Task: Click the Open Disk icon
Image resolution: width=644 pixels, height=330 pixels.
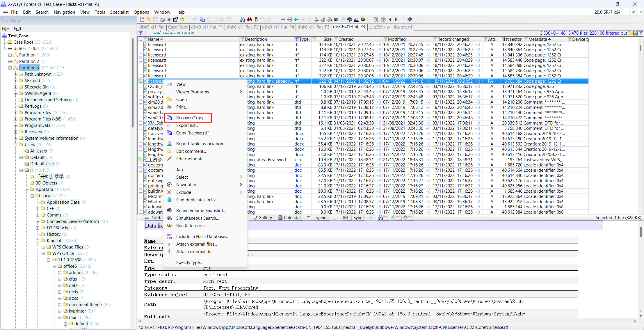Action: coord(316,19)
